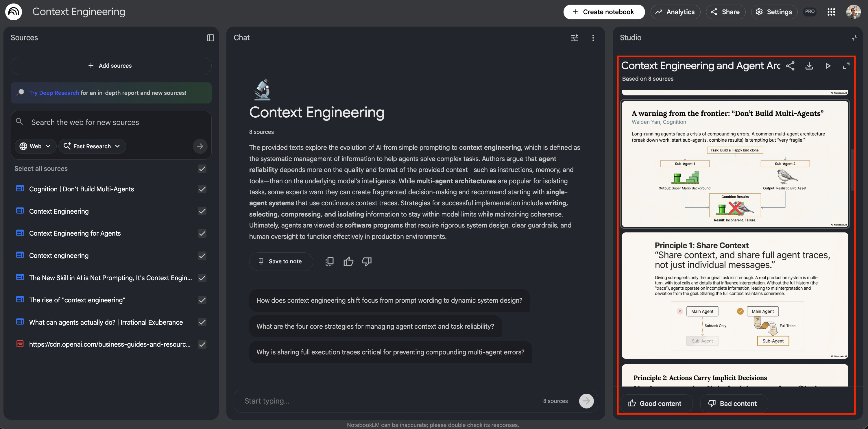This screenshot has height=429, width=868.
Task: Open the Google apps grid
Action: (831, 12)
